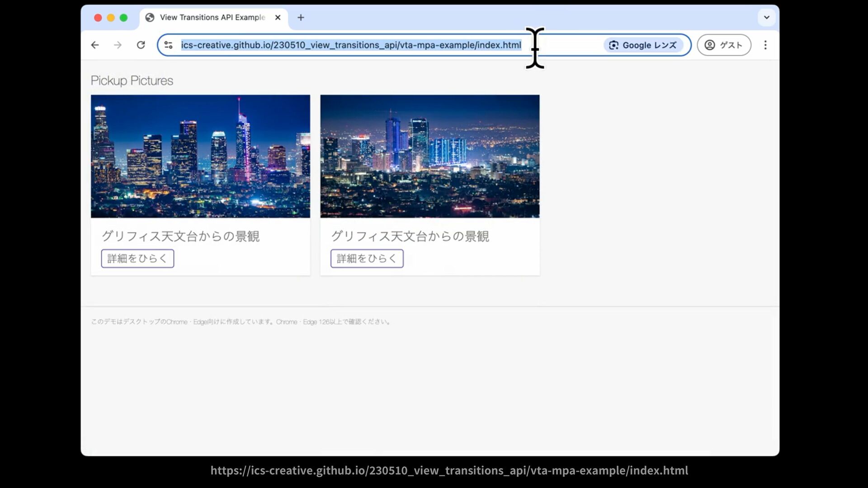The image size is (868, 488).
Task: Click the first card title グリフィス天文台からの景観
Action: click(180, 236)
